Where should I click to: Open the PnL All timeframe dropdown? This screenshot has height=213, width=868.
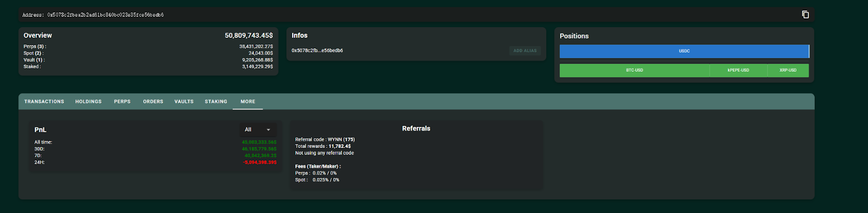pos(258,130)
